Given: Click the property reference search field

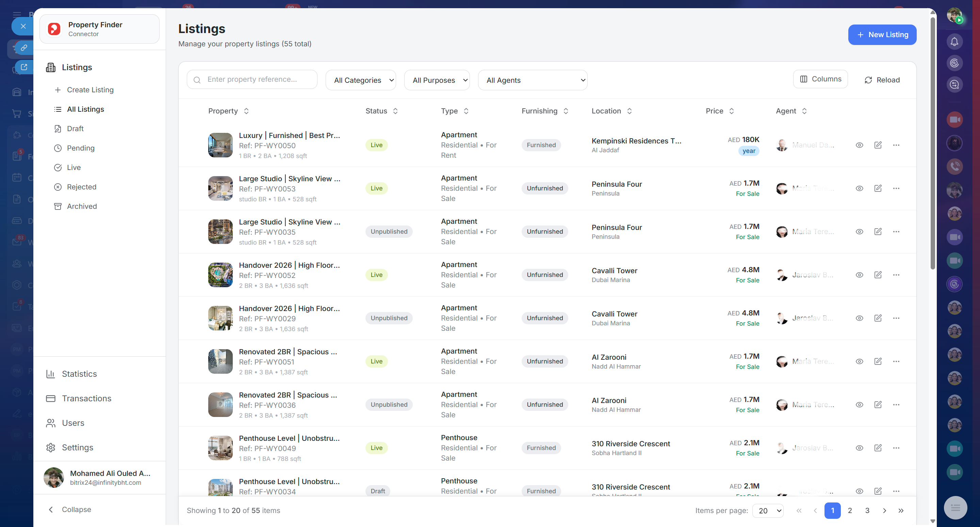Looking at the screenshot, I should (x=252, y=80).
